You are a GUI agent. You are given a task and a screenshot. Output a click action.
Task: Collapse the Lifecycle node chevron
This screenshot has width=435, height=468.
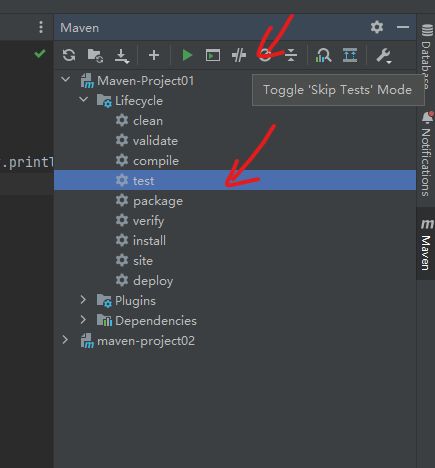pyautogui.click(x=83, y=100)
